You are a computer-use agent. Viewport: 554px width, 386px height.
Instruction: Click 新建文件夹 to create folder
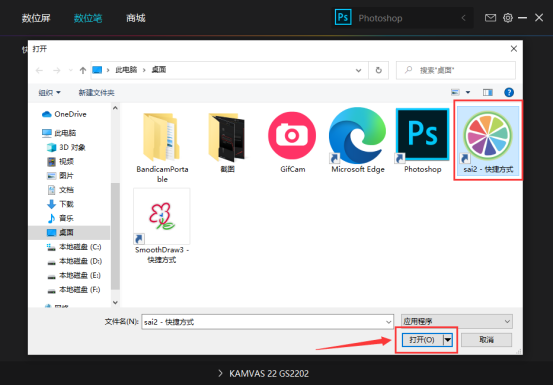point(96,93)
